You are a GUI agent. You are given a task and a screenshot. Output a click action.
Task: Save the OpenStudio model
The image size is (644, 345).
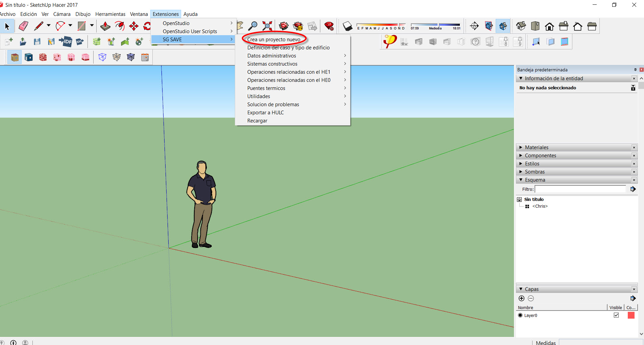coord(37,42)
